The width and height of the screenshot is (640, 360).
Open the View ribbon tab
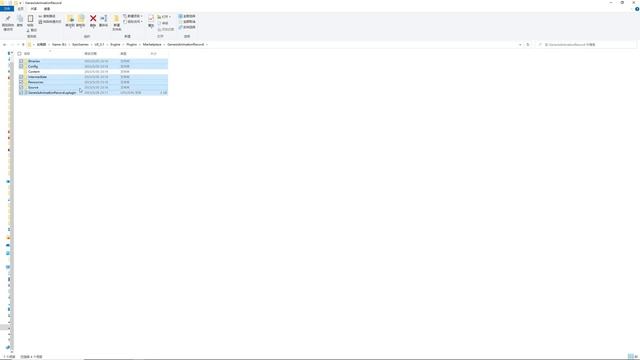point(47,9)
